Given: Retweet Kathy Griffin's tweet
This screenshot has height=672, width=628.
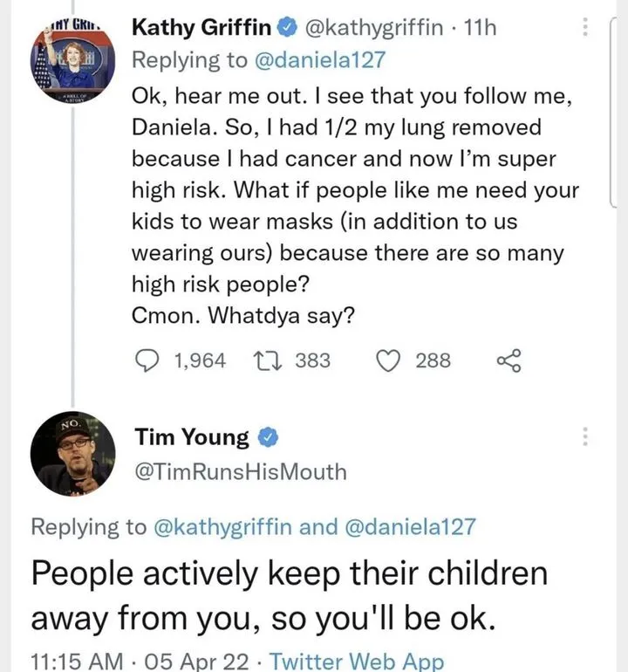Looking at the screenshot, I should tap(263, 360).
